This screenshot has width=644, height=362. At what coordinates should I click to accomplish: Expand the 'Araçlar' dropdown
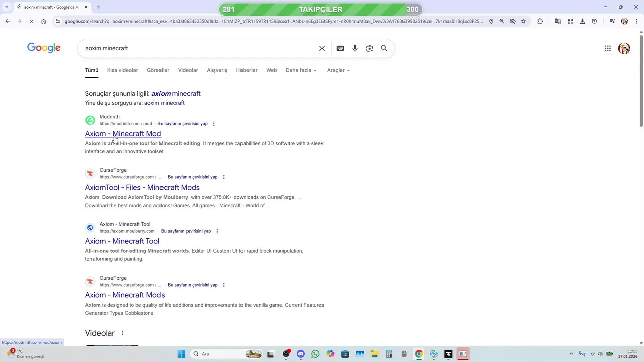pyautogui.click(x=338, y=70)
